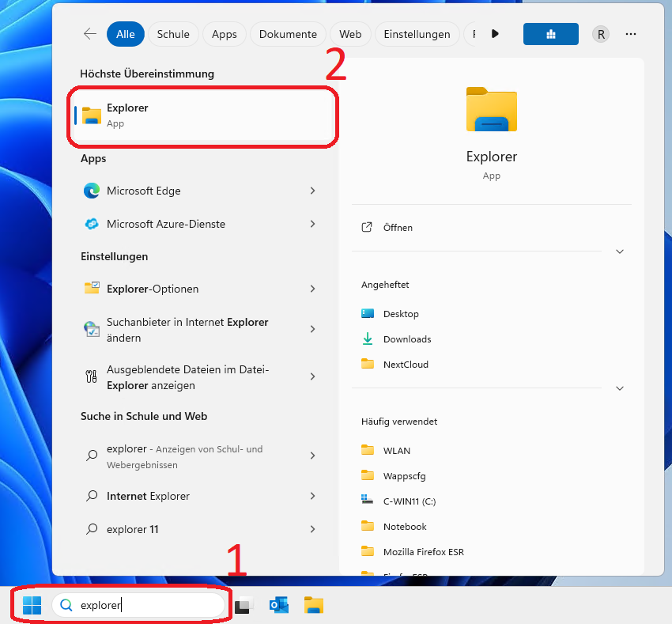The image size is (672, 624).
Task: Select the Einstellungen filter tab
Action: coord(417,34)
